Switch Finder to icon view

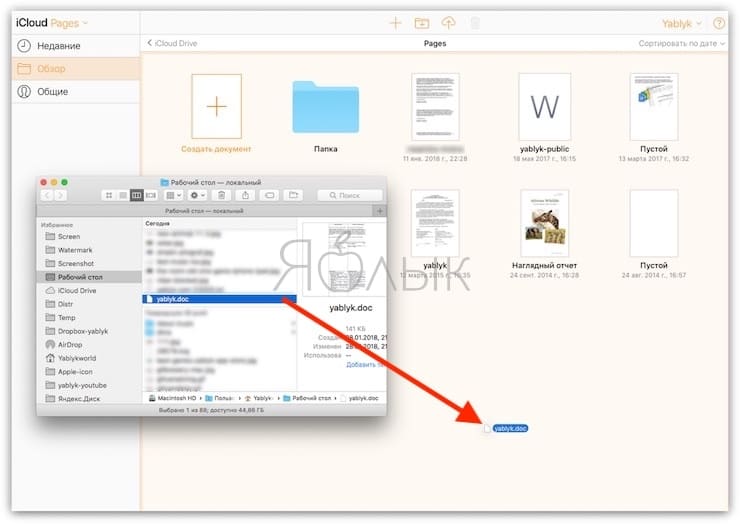[109, 195]
